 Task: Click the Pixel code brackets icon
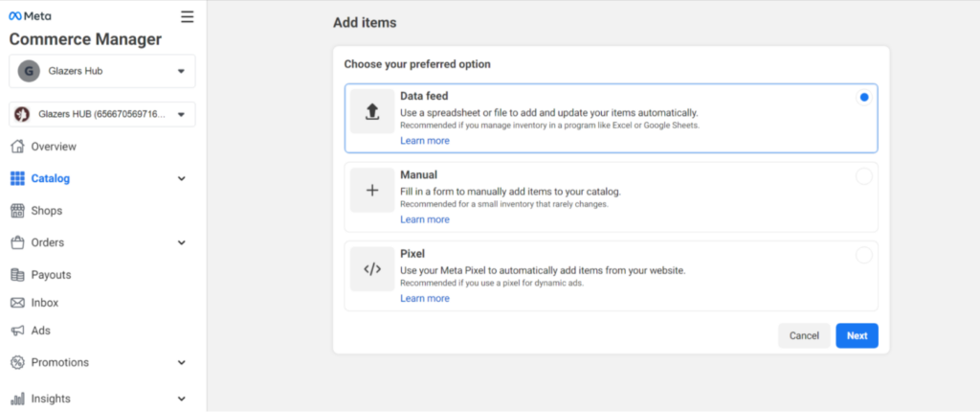pyautogui.click(x=372, y=269)
